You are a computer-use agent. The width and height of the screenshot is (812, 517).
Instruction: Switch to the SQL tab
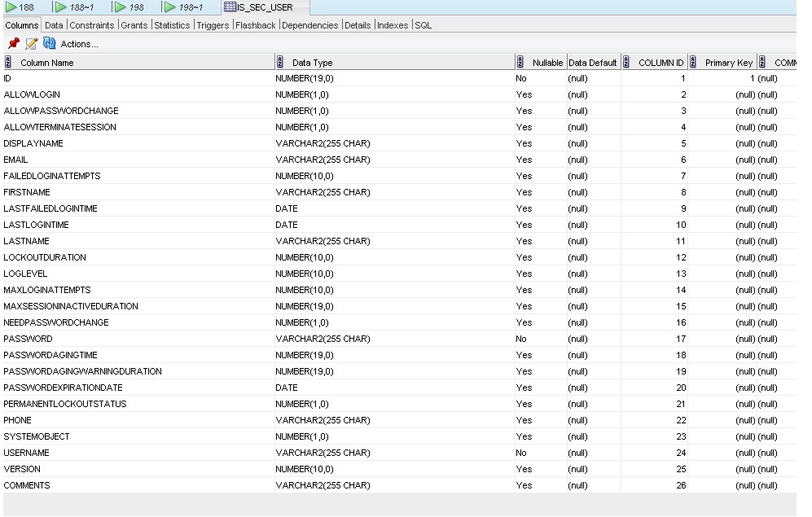(423, 25)
